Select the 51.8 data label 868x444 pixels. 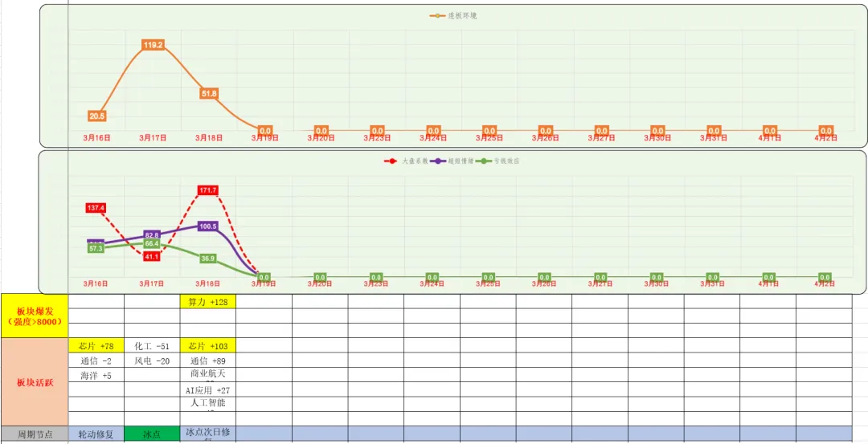point(209,93)
